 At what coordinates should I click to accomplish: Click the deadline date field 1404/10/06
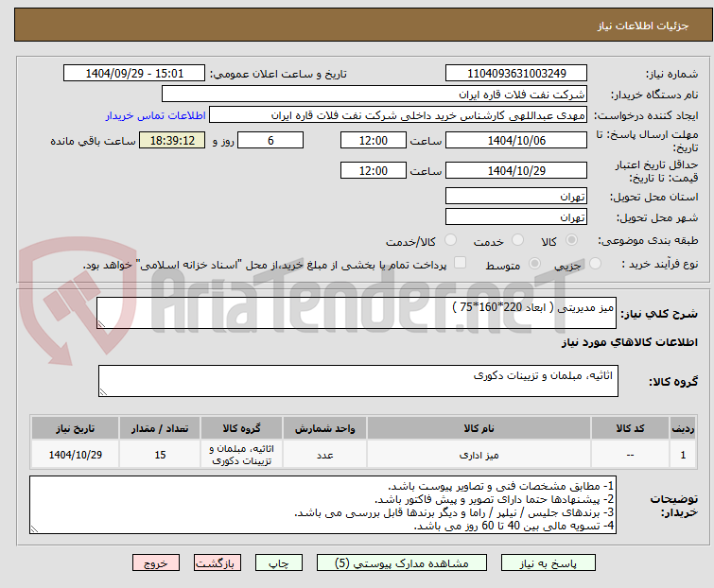(516, 140)
